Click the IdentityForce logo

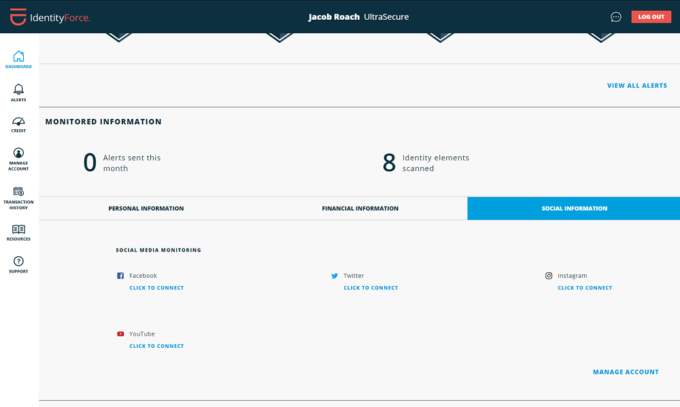coord(48,17)
